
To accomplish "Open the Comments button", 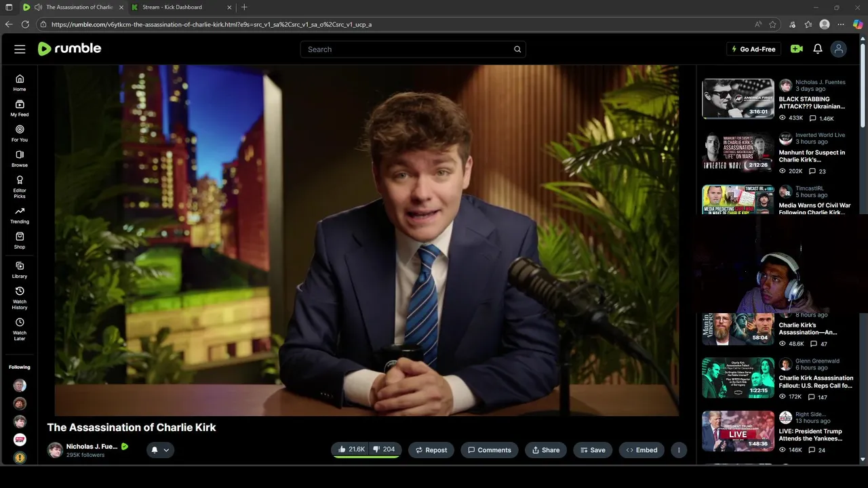I will pyautogui.click(x=490, y=450).
